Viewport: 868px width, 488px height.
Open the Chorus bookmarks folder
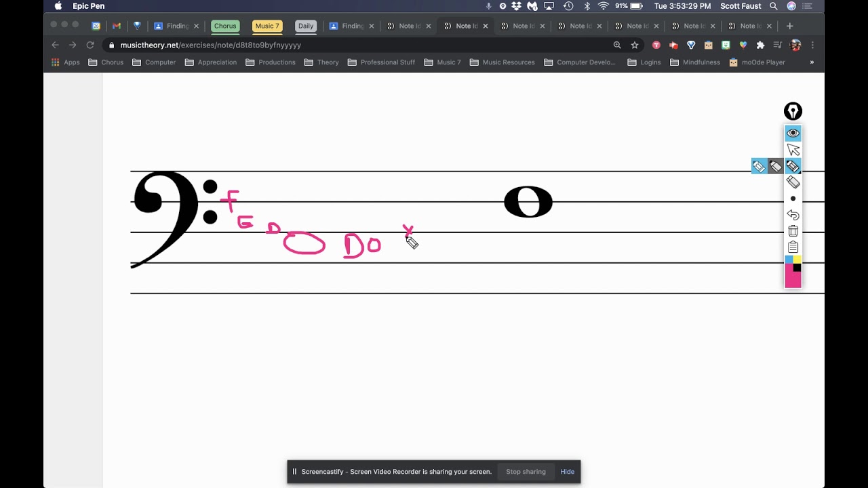pos(106,62)
